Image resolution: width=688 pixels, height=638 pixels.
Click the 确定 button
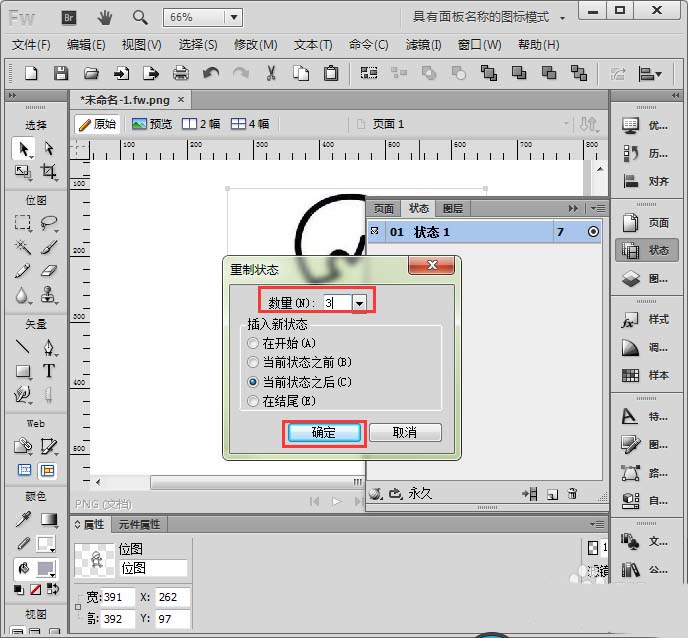[x=323, y=433]
